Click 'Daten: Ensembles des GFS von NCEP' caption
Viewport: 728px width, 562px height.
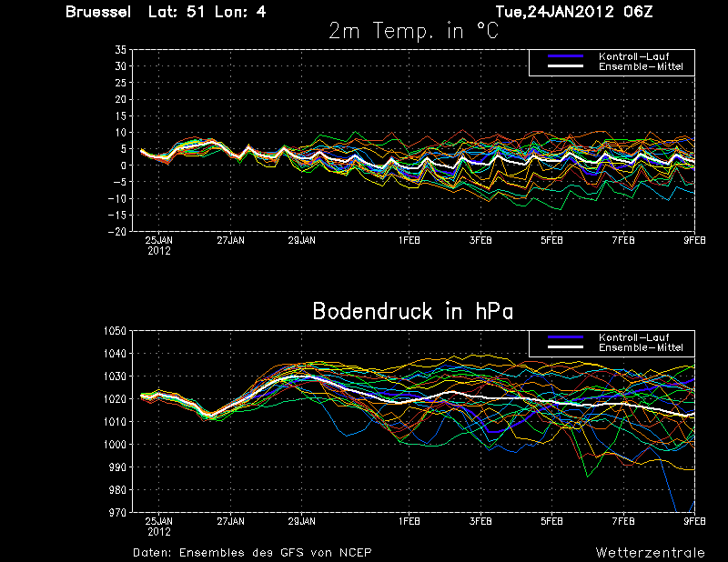252,553
